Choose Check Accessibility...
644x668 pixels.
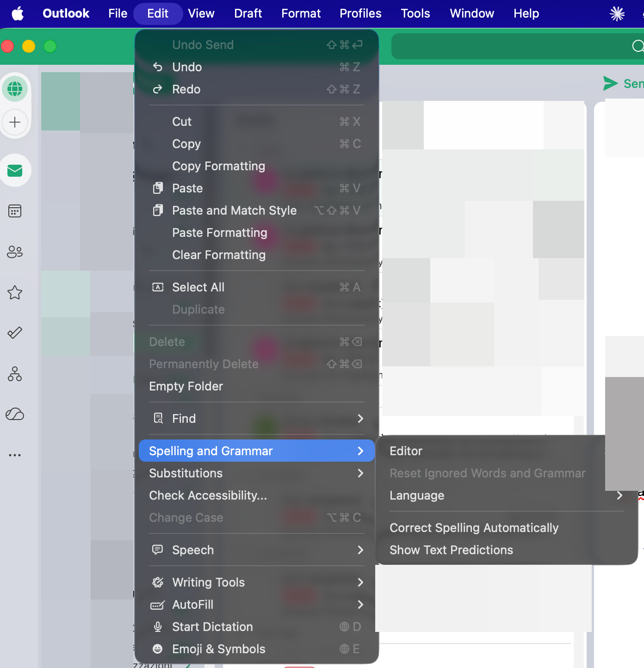[x=257, y=495]
